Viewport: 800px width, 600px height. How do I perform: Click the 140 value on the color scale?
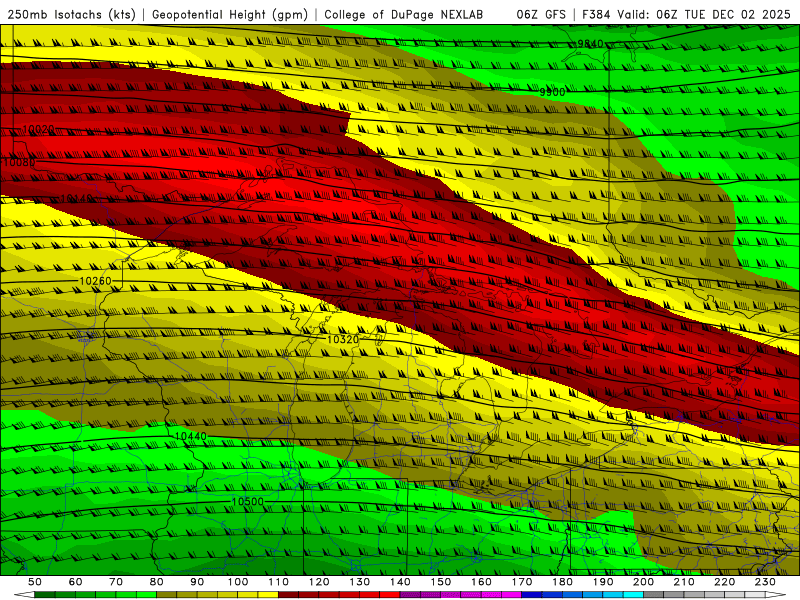[x=400, y=582]
